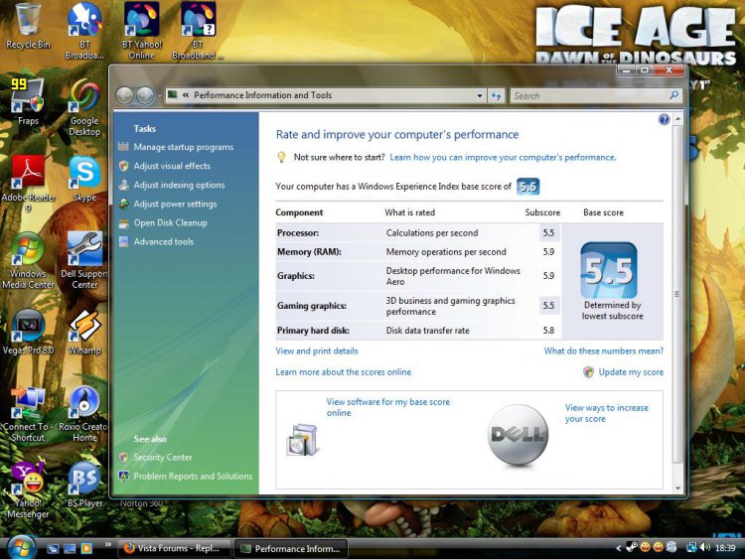This screenshot has width=745, height=560.
Task: Open the recent pages dropdown next to navigation arrows
Action: (159, 95)
